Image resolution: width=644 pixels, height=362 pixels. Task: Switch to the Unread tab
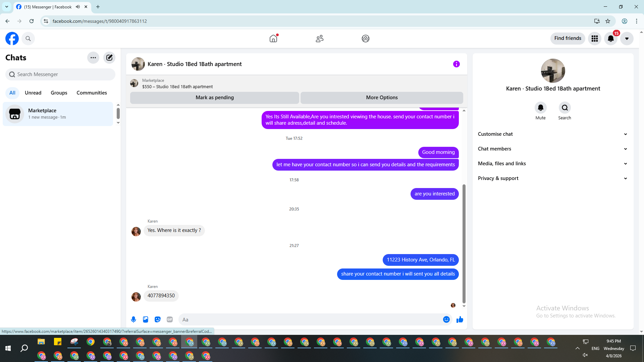pyautogui.click(x=33, y=93)
